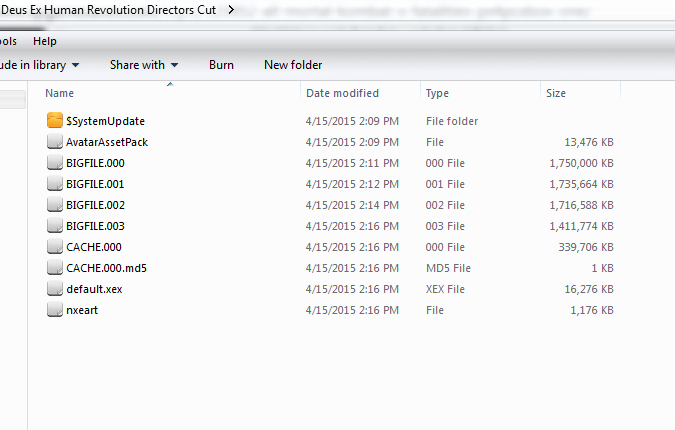Select the nxeart file icon
The width and height of the screenshot is (675, 430).
tap(54, 310)
